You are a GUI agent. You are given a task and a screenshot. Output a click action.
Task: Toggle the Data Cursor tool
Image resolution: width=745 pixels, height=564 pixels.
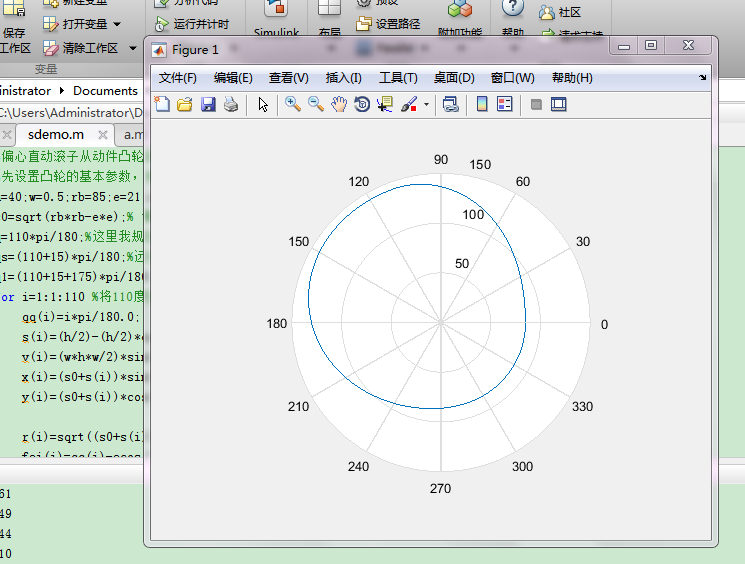click(385, 104)
